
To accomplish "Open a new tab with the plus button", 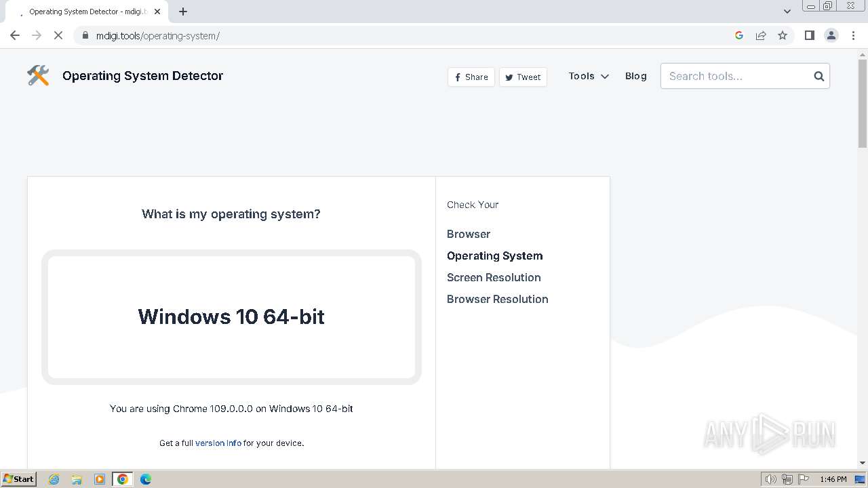I will pyautogui.click(x=183, y=12).
